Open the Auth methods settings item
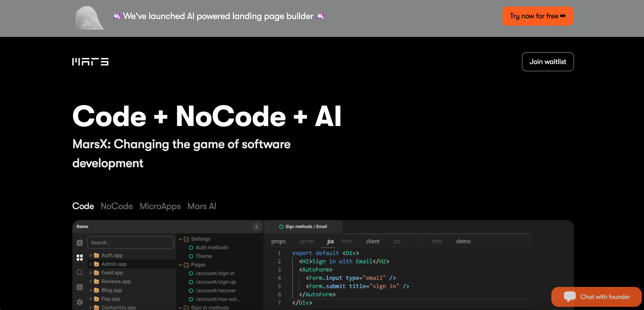Screen dimensions: 644x310 click(x=212, y=248)
